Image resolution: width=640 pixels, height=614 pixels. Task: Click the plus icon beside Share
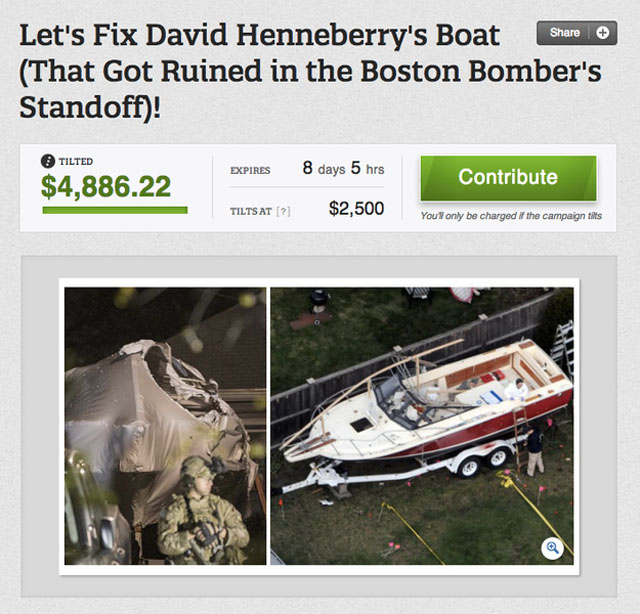coord(602,33)
